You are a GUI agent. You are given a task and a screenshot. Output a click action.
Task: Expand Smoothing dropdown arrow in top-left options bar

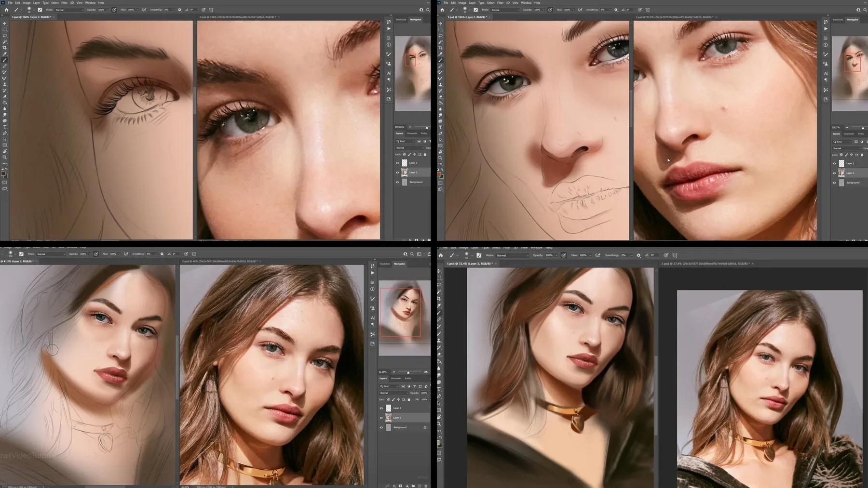point(173,10)
